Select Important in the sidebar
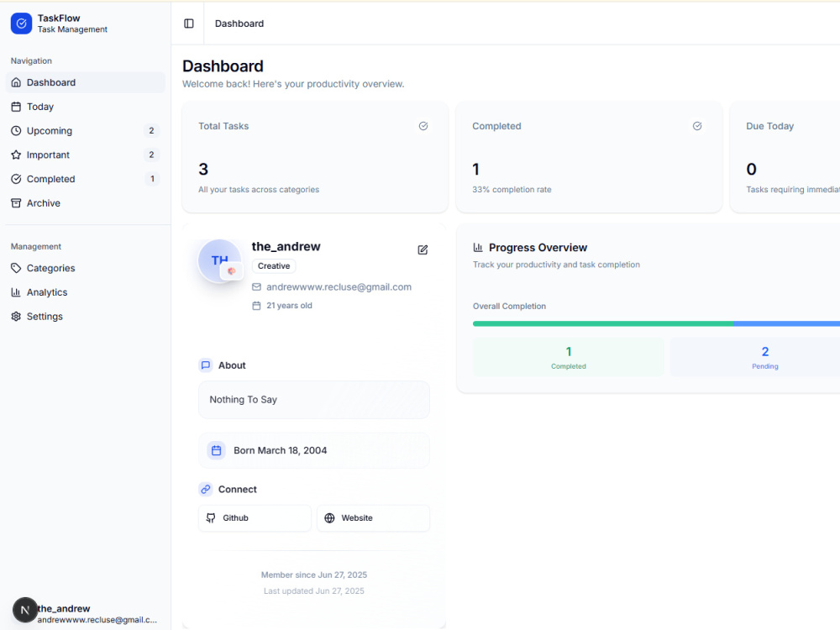This screenshot has height=630, width=840. pyautogui.click(x=85, y=155)
